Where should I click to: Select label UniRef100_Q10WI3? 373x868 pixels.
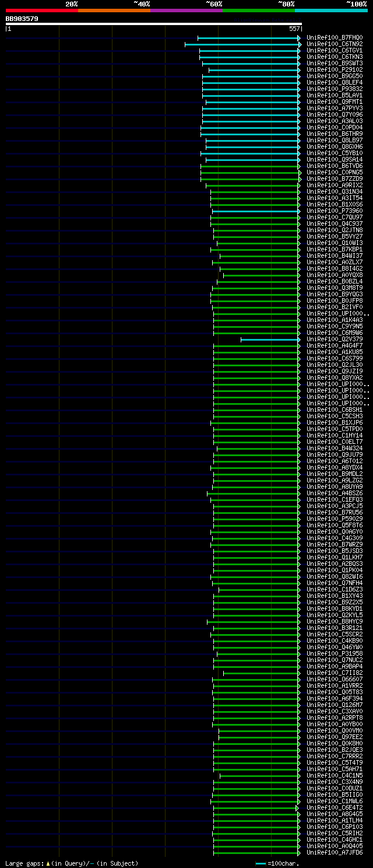pos(335,243)
